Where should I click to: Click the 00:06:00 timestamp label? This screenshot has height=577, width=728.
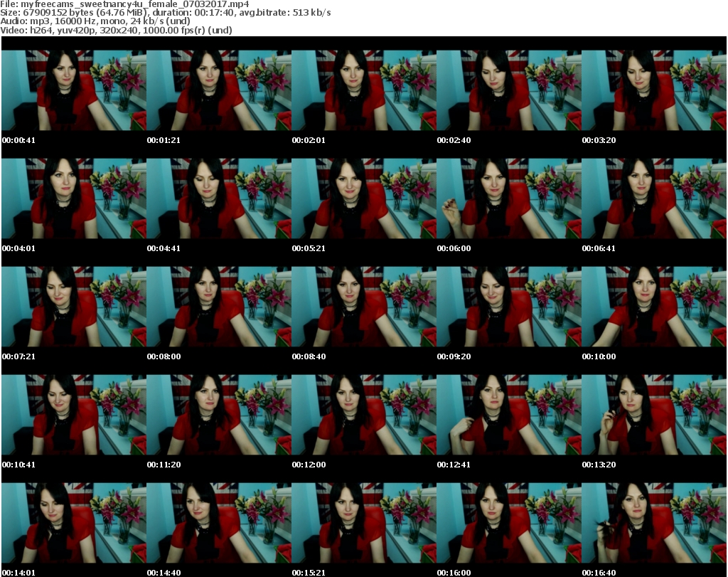(454, 248)
